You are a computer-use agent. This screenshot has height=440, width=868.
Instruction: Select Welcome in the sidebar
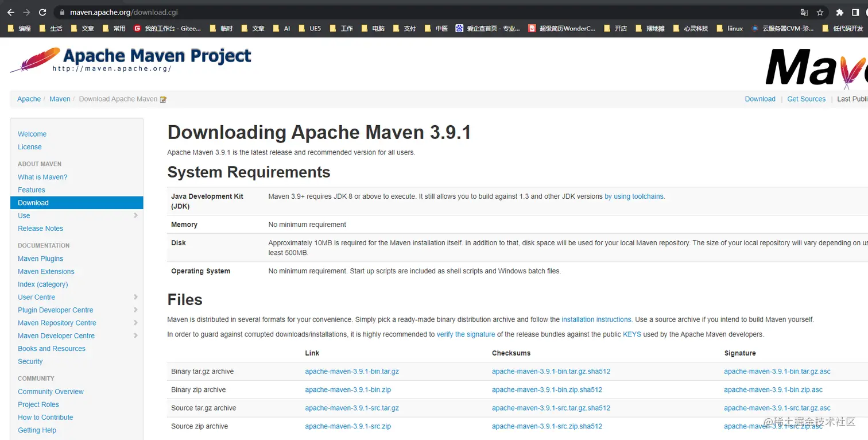[x=32, y=134]
